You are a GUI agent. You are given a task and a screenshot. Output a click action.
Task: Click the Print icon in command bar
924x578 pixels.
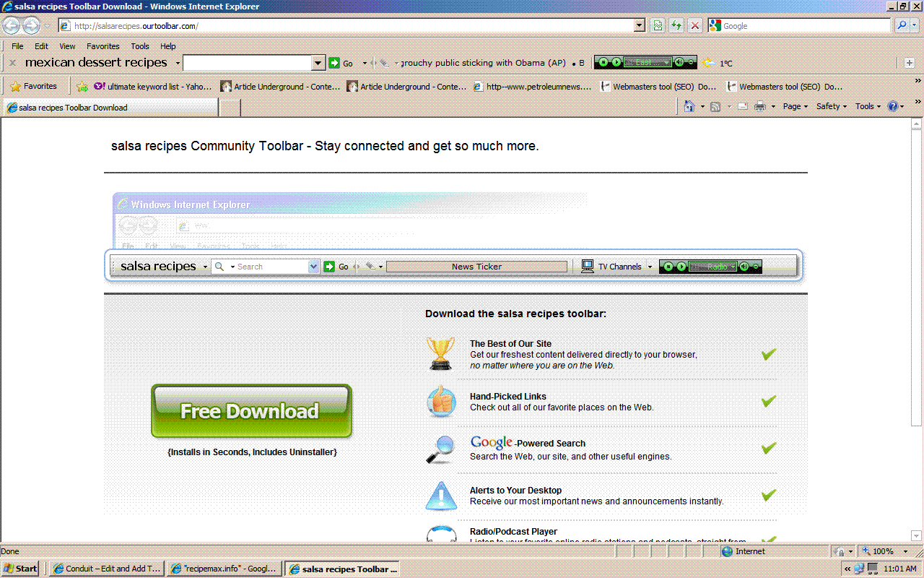click(760, 106)
